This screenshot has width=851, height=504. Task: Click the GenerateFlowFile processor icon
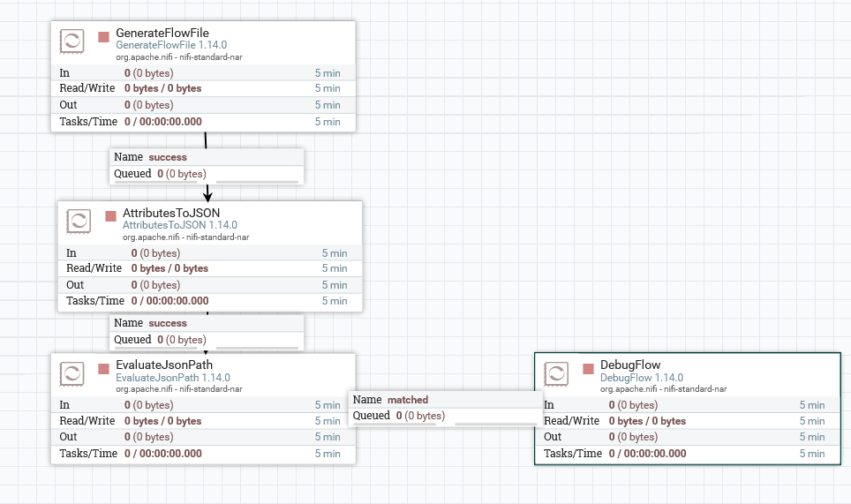72,41
